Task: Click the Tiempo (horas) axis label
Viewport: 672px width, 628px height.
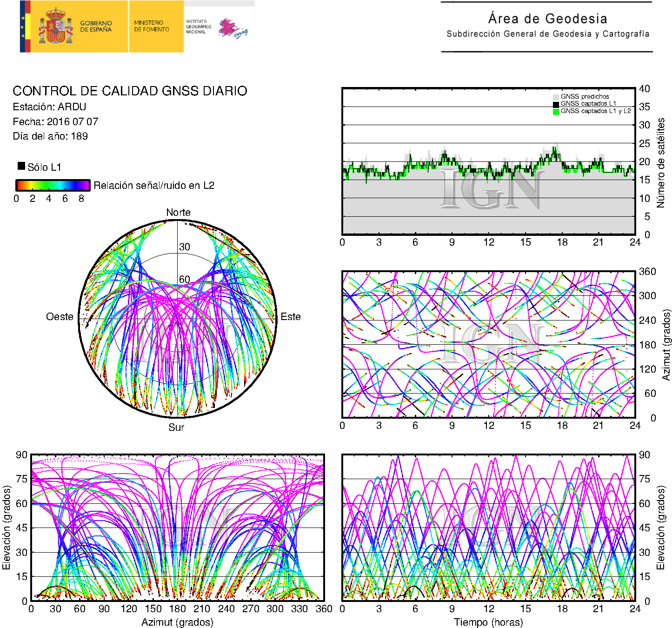Action: point(488,622)
